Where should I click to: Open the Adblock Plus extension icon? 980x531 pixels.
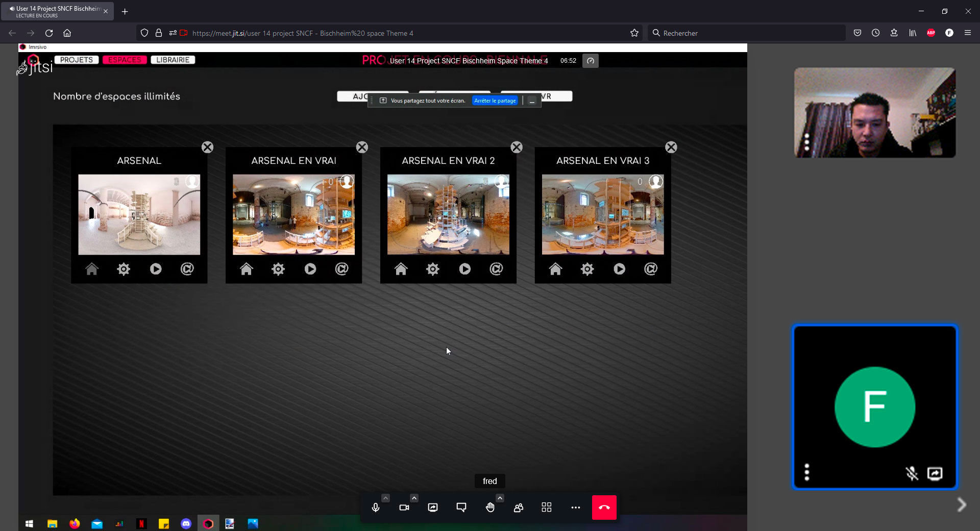931,33
